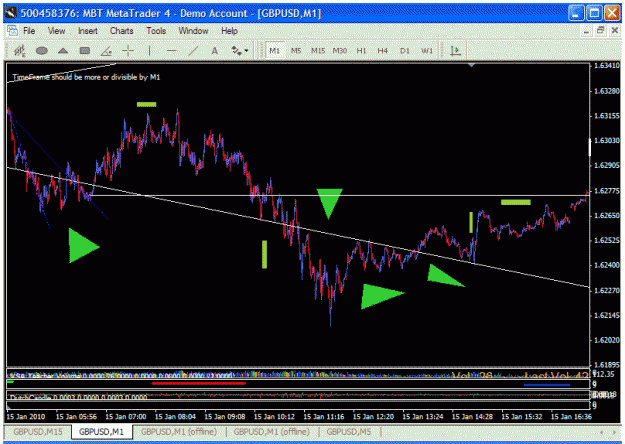
Task: Activate the Crosshair tool
Action: pyautogui.click(x=128, y=51)
